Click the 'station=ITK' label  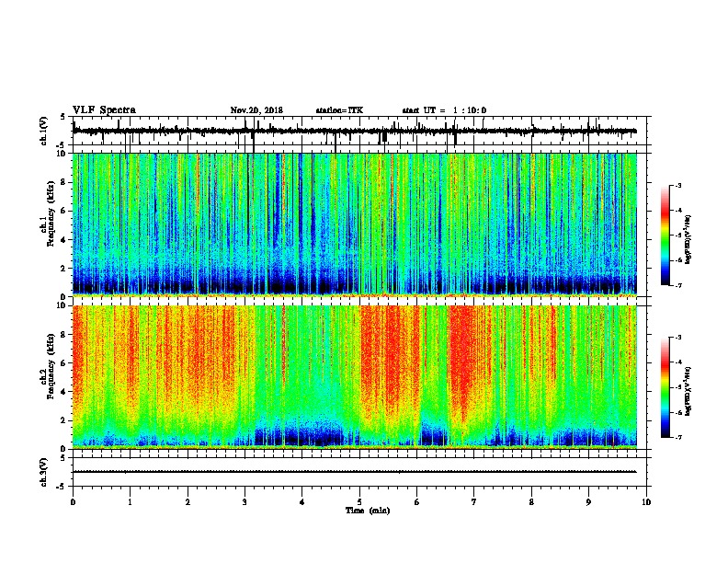[339, 110]
